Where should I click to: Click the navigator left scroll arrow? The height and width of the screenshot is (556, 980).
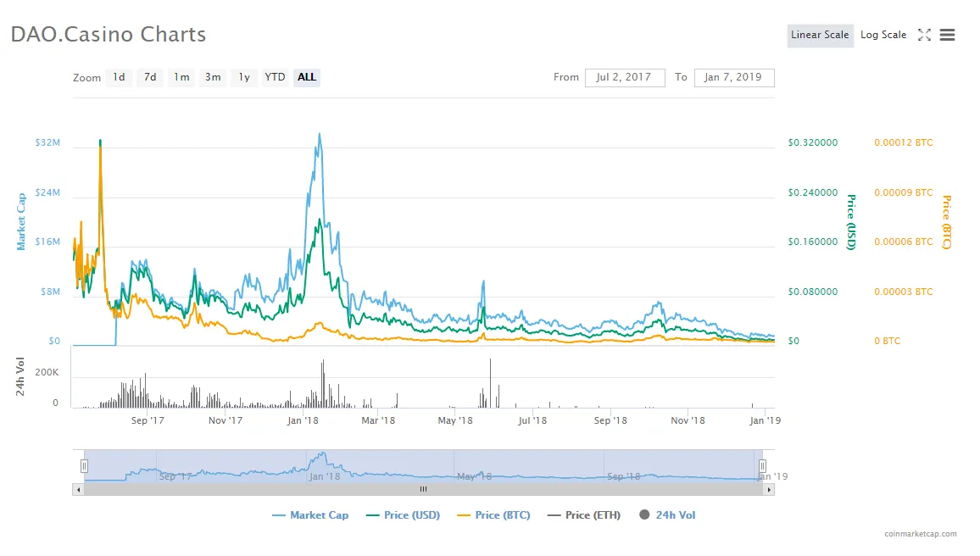click(78, 490)
